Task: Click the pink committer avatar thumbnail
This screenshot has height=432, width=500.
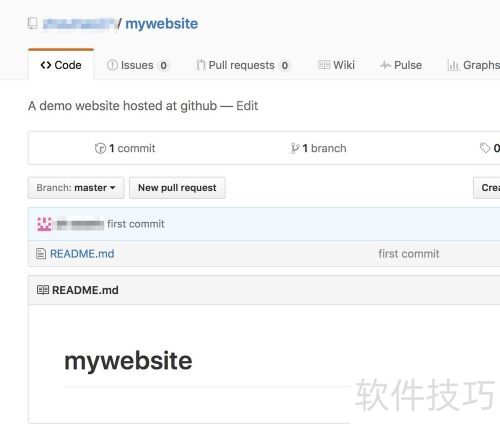Action: (44, 224)
